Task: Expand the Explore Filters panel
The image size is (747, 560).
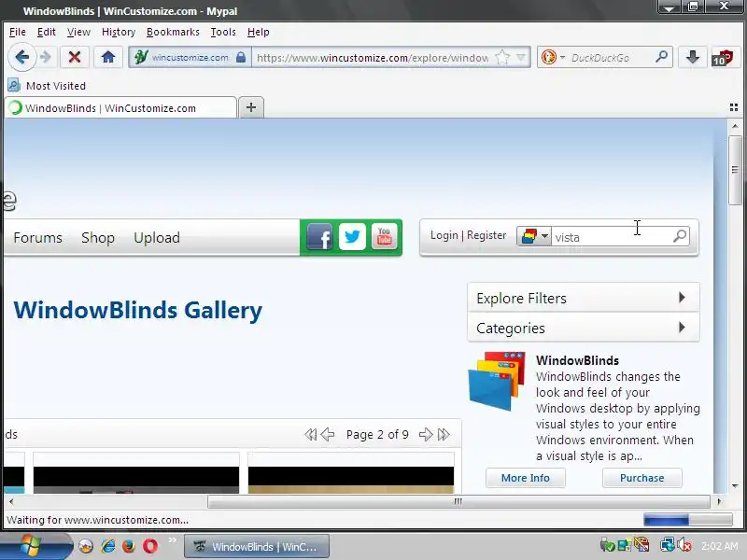Action: (583, 298)
